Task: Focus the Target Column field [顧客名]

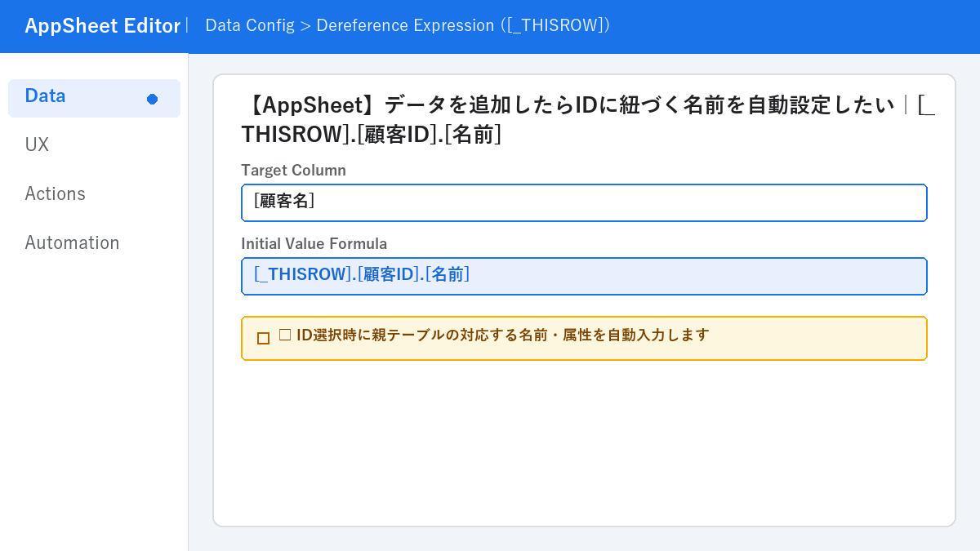Action: (584, 202)
